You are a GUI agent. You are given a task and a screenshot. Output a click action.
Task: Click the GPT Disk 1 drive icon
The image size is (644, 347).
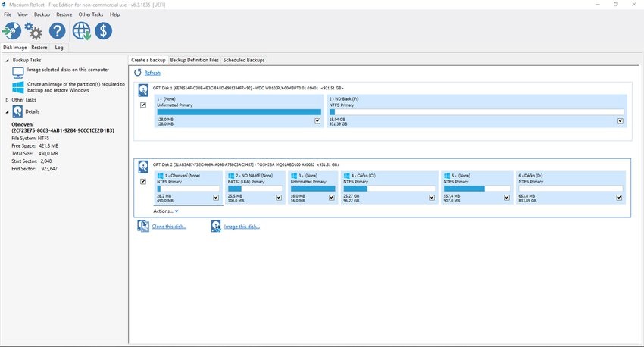pos(143,90)
